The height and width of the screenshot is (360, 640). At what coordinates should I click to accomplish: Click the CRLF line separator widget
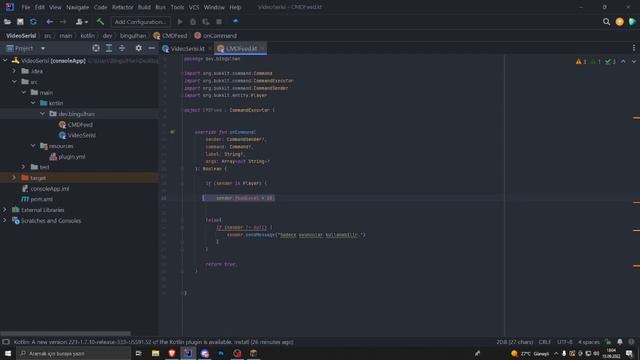[x=544, y=342]
